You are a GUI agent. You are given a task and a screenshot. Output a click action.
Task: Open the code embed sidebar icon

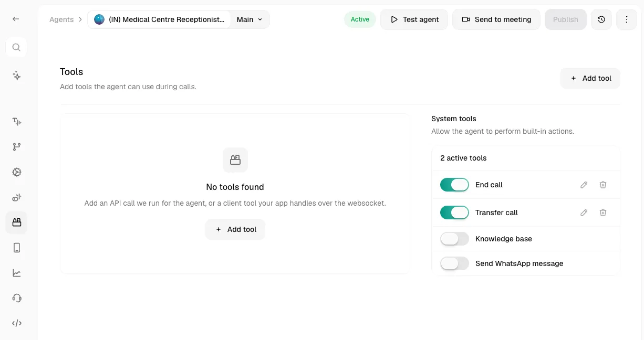point(16,323)
